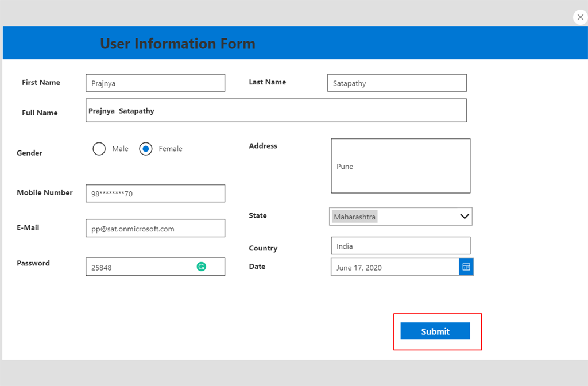The image size is (588, 386).
Task: Click the E-Mail address field
Action: click(x=155, y=228)
